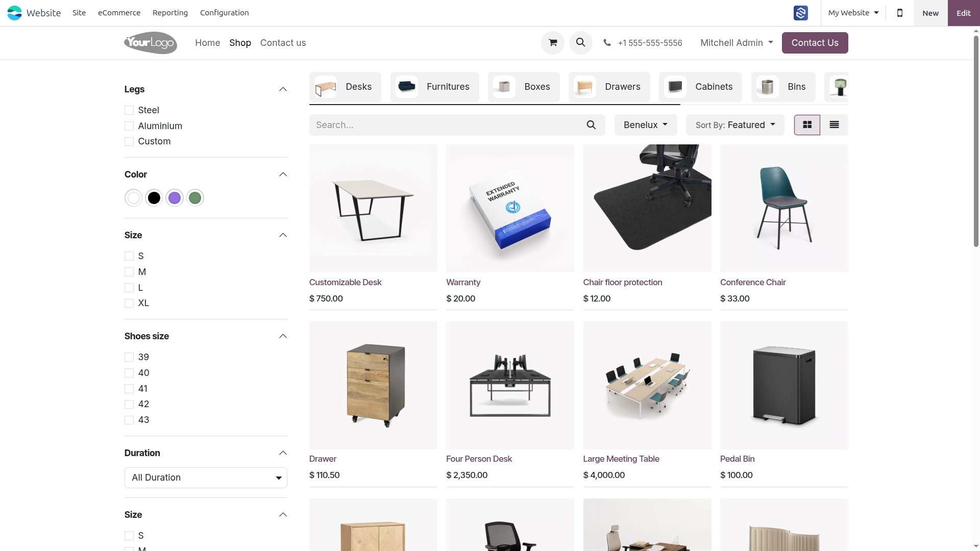Open the Benelux pricelist dropdown
Viewport: 980px width, 551px height.
pyautogui.click(x=646, y=125)
